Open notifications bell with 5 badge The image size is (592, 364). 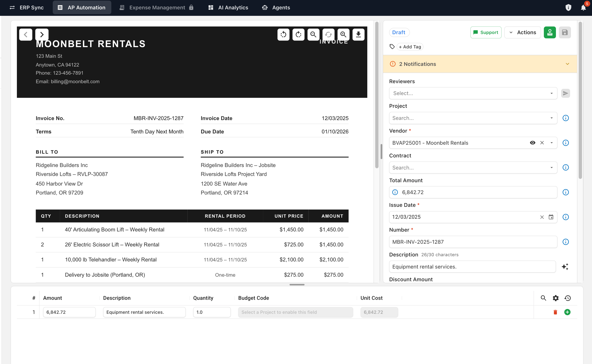[584, 8]
